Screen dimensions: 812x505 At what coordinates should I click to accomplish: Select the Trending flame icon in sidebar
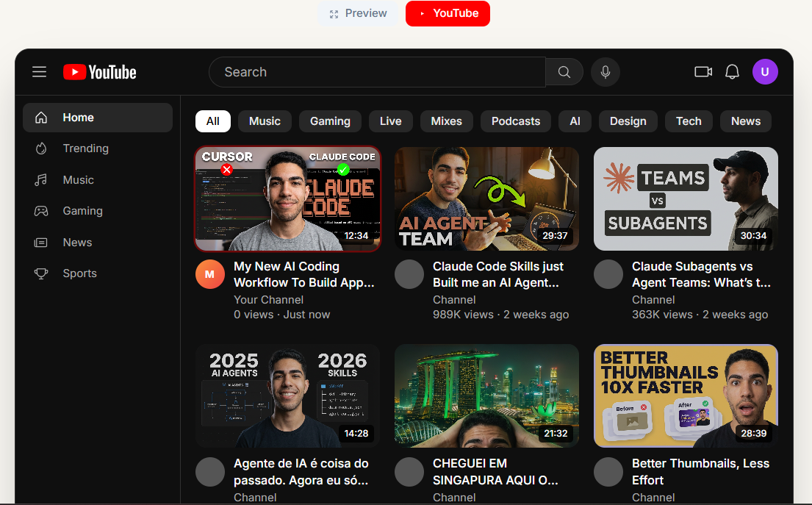(x=42, y=148)
